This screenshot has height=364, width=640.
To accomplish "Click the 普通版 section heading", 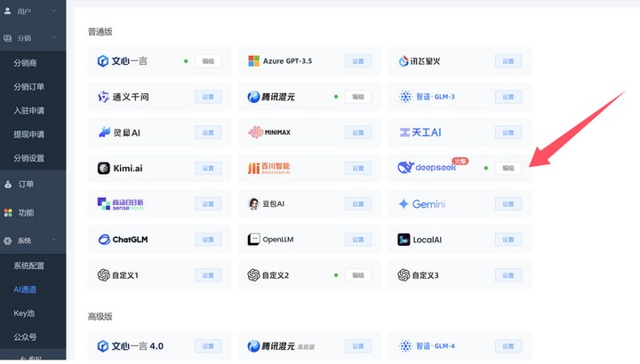I will 100,32.
